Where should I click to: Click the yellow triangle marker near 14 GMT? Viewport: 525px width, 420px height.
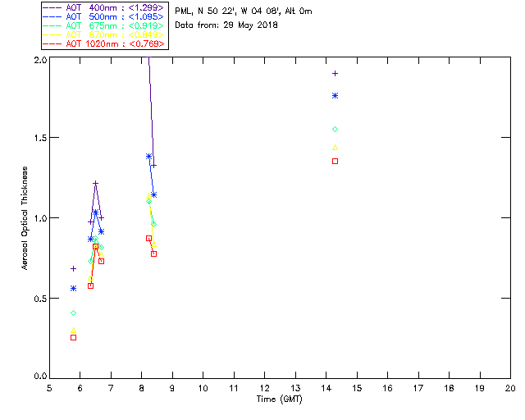click(x=335, y=148)
